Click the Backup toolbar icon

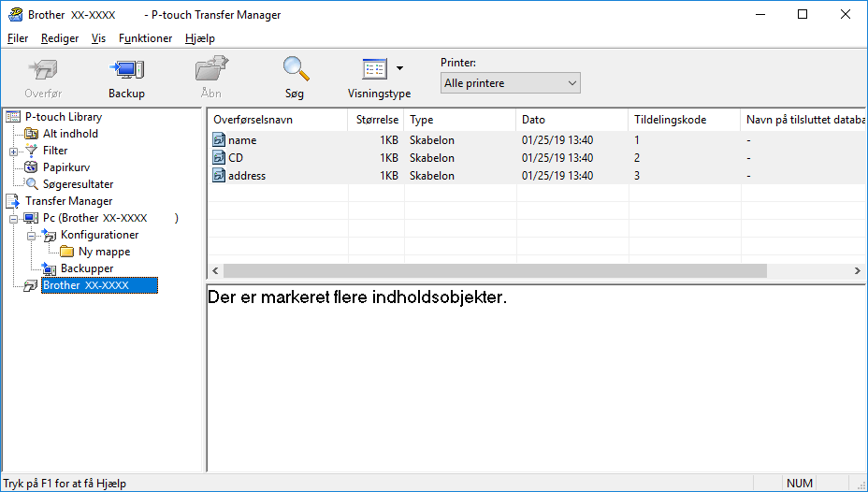tap(126, 70)
